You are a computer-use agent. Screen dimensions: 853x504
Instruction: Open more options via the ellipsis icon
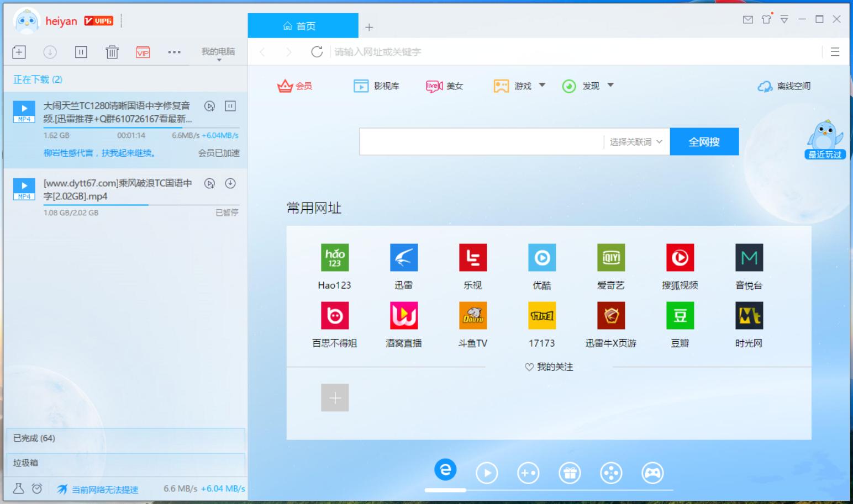click(x=174, y=52)
